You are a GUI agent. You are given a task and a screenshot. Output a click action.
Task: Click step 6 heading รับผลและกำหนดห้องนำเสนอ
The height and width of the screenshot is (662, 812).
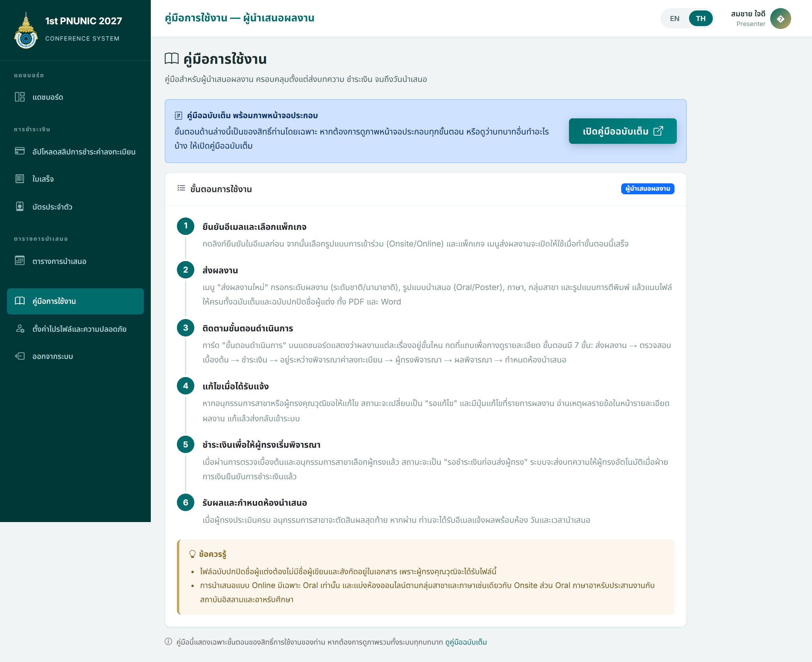[254, 502]
